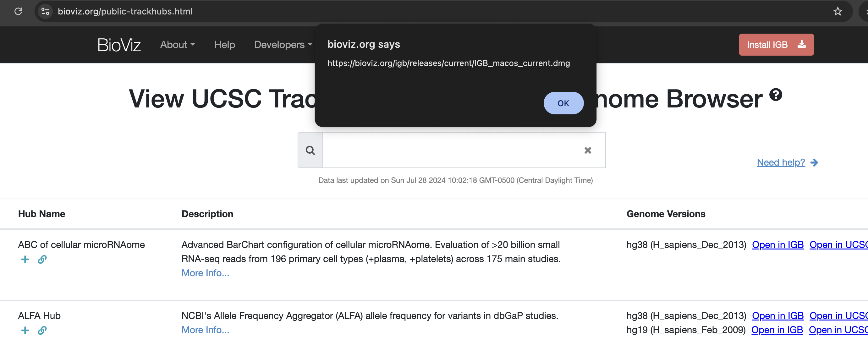Click the 'bioviz.org says' dialog title
Viewport: 868px width, 345px height.
pos(364,44)
